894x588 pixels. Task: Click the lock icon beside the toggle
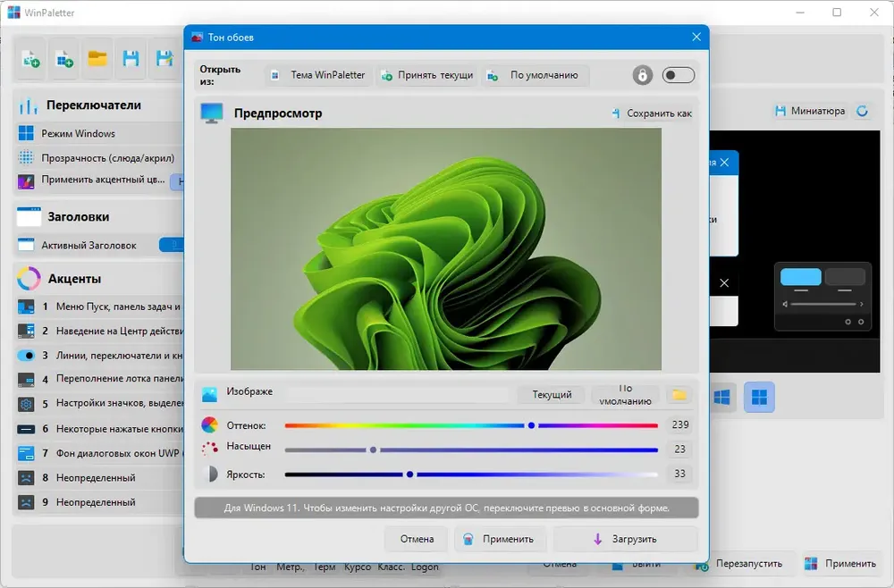[642, 75]
